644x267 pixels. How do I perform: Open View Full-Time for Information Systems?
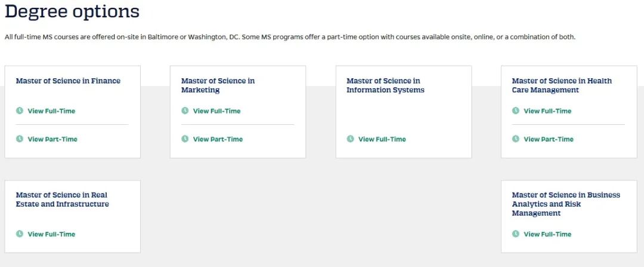pyautogui.click(x=382, y=139)
